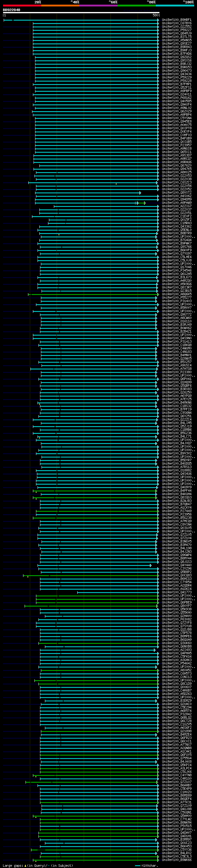Select the UniRef100_A9PBF9 label
Screen dimensions: 197x868
click(x=176, y=91)
